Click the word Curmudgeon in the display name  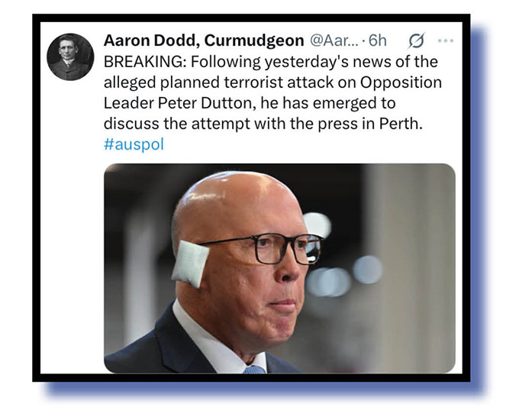click(x=254, y=40)
